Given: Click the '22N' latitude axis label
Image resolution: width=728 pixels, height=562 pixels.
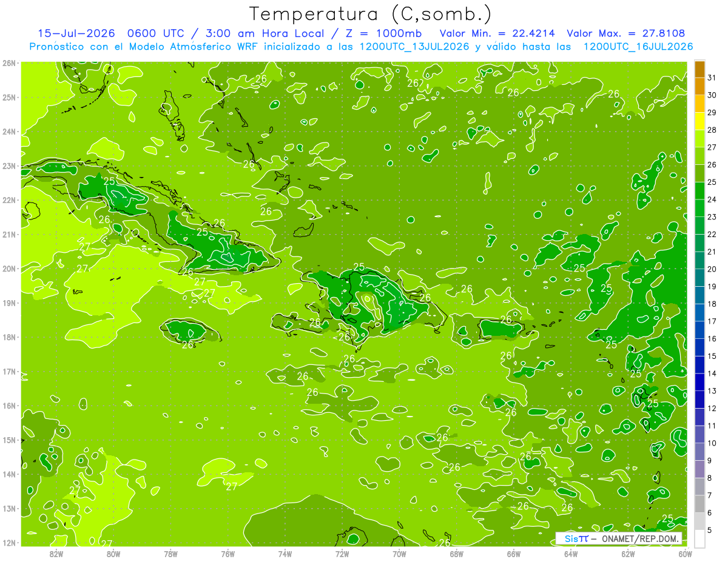Looking at the screenshot, I should tap(9, 200).
